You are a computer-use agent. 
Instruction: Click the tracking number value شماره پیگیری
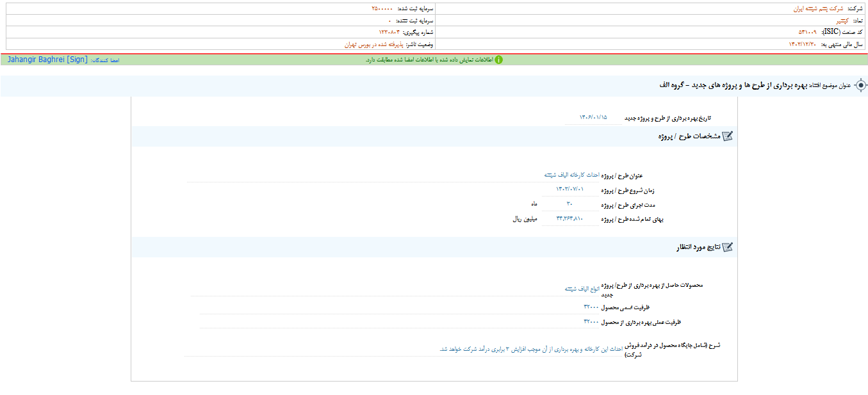pos(389,32)
